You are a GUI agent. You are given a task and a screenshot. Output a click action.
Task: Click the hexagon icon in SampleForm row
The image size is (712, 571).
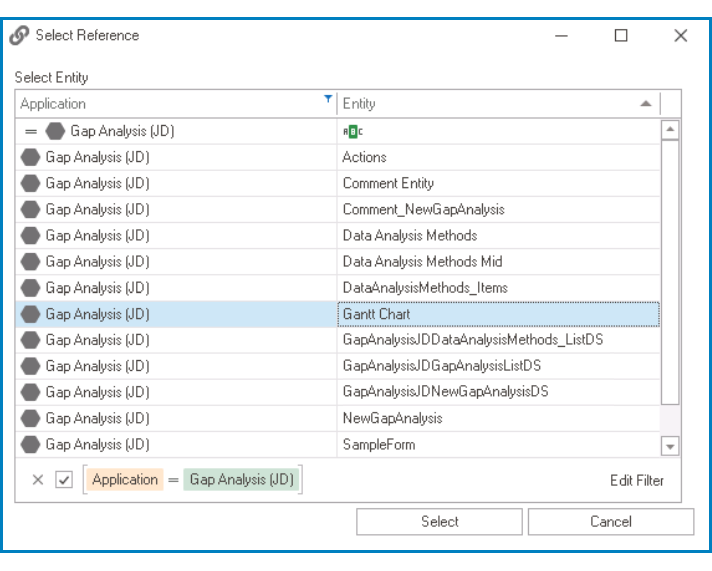[x=31, y=444]
